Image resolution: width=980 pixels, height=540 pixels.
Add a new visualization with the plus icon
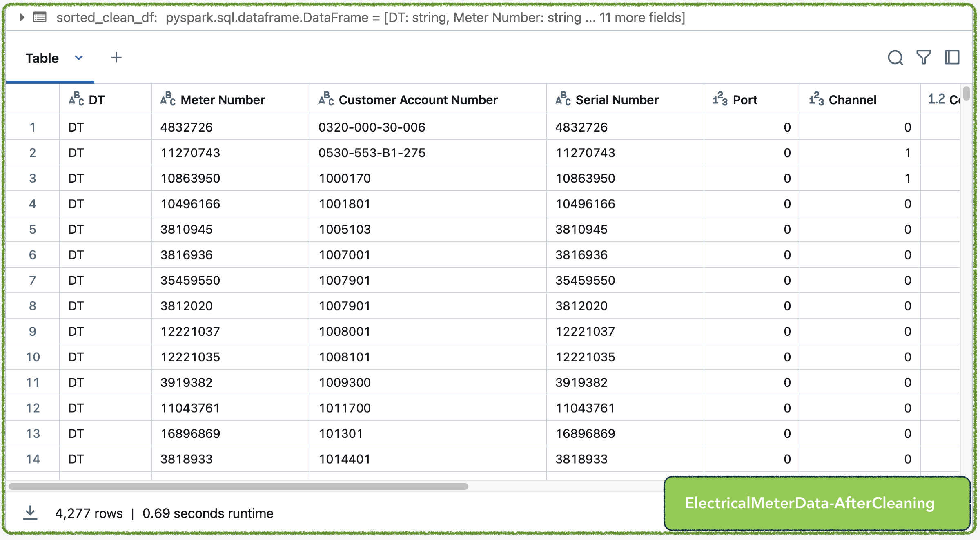pos(116,58)
